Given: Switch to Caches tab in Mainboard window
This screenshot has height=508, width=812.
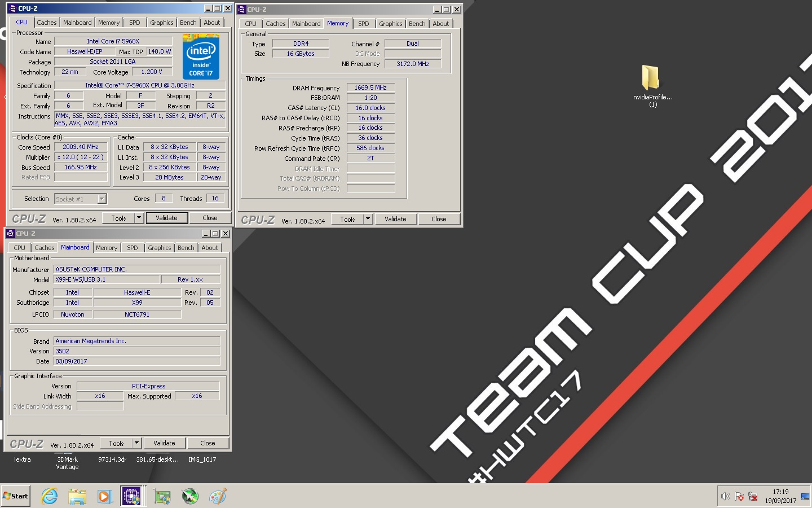Looking at the screenshot, I should tap(45, 248).
